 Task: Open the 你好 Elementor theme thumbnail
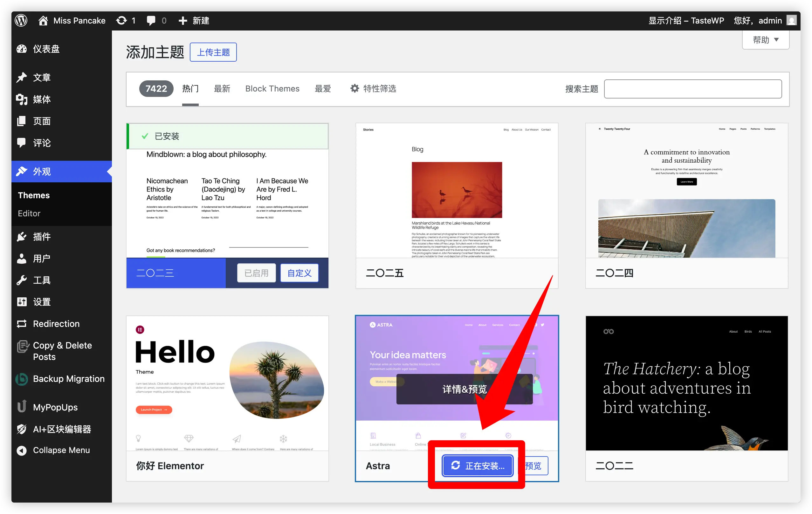(227, 383)
